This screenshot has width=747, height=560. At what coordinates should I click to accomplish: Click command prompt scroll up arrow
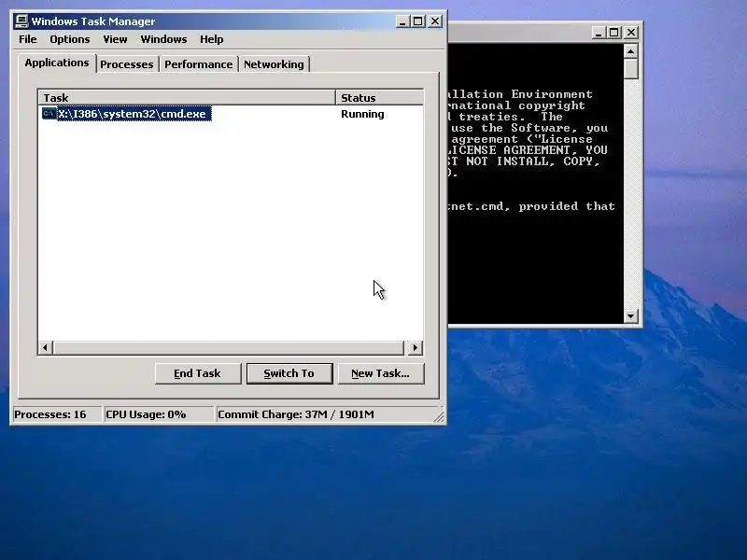pyautogui.click(x=631, y=51)
